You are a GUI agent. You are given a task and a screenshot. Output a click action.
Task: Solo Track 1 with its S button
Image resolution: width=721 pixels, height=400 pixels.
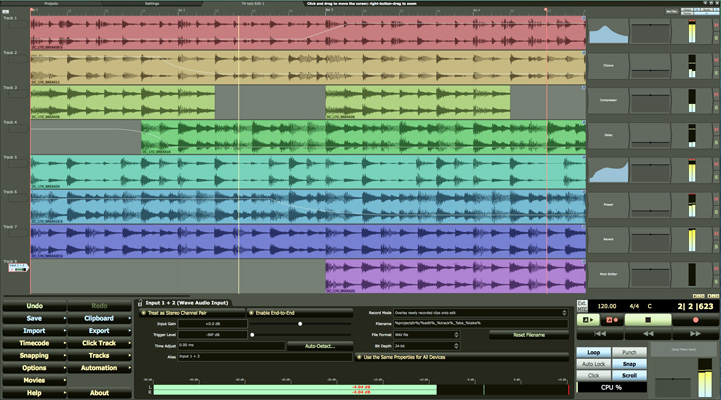716,38
